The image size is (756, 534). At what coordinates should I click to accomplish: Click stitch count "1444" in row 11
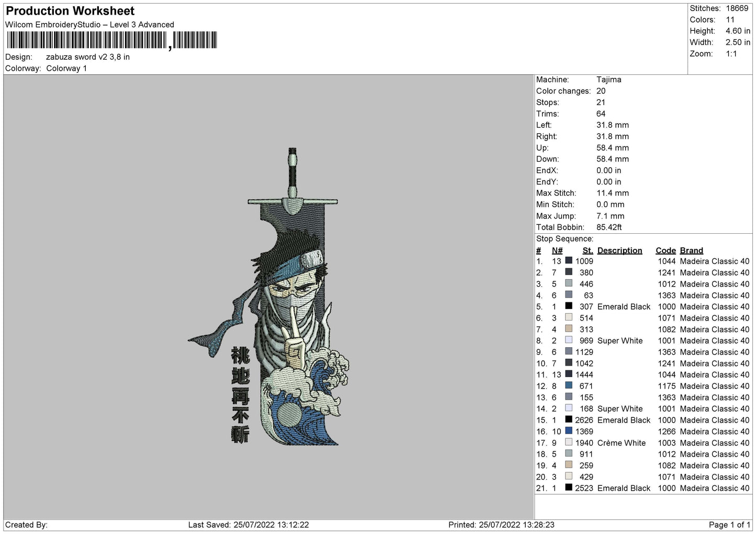(584, 374)
